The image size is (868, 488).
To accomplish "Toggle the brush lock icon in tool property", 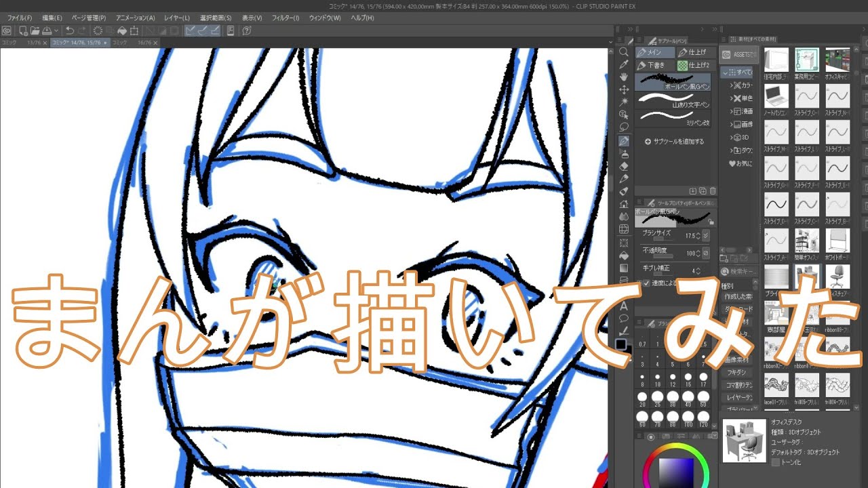I will click(x=710, y=222).
